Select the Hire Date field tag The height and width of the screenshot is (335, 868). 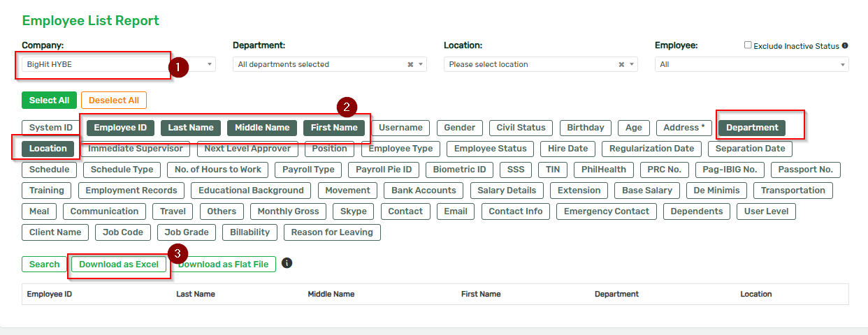[x=567, y=149]
